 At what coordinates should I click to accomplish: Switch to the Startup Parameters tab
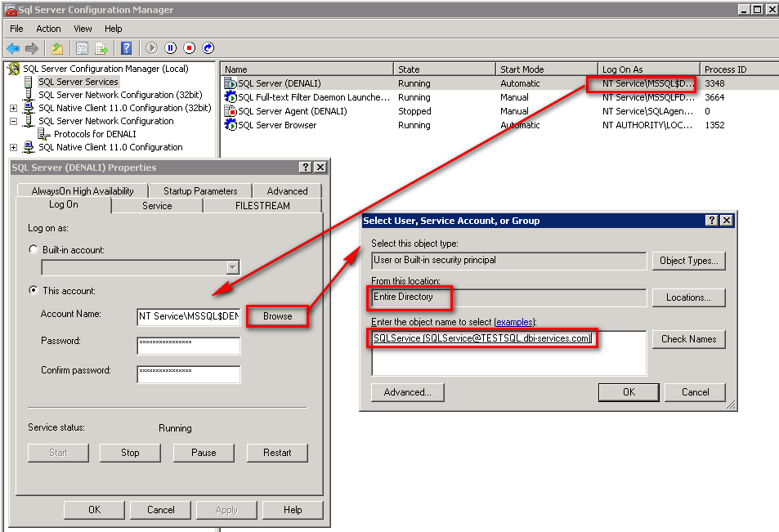click(x=200, y=191)
